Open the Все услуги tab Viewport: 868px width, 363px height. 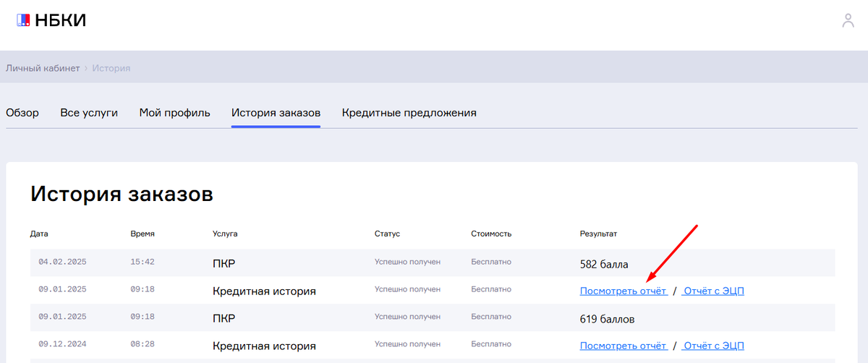point(89,113)
